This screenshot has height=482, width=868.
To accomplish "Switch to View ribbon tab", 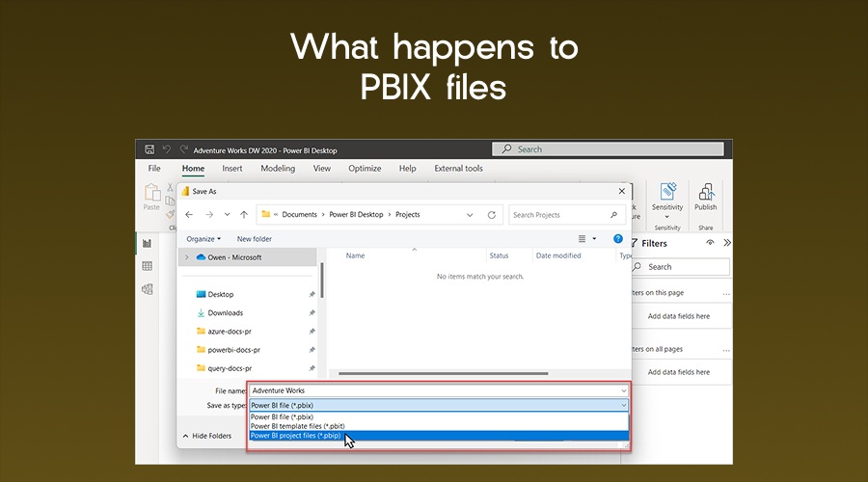I will [321, 169].
